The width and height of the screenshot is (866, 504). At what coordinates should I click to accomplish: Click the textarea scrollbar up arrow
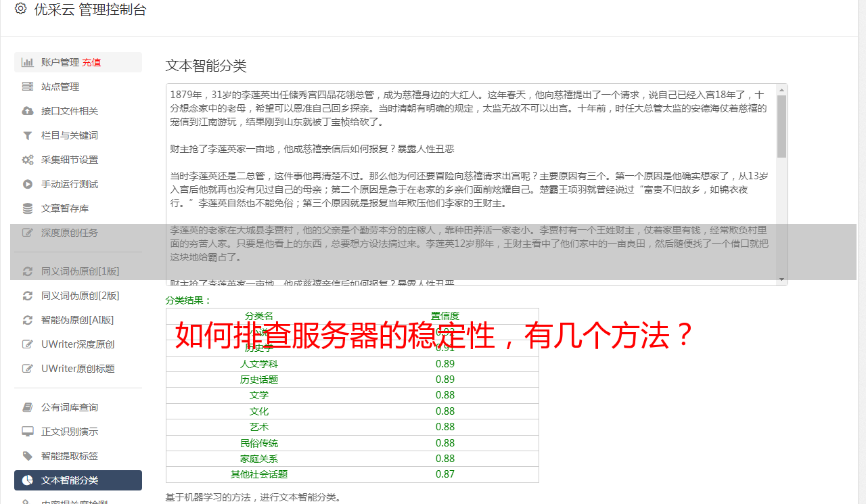coord(782,90)
